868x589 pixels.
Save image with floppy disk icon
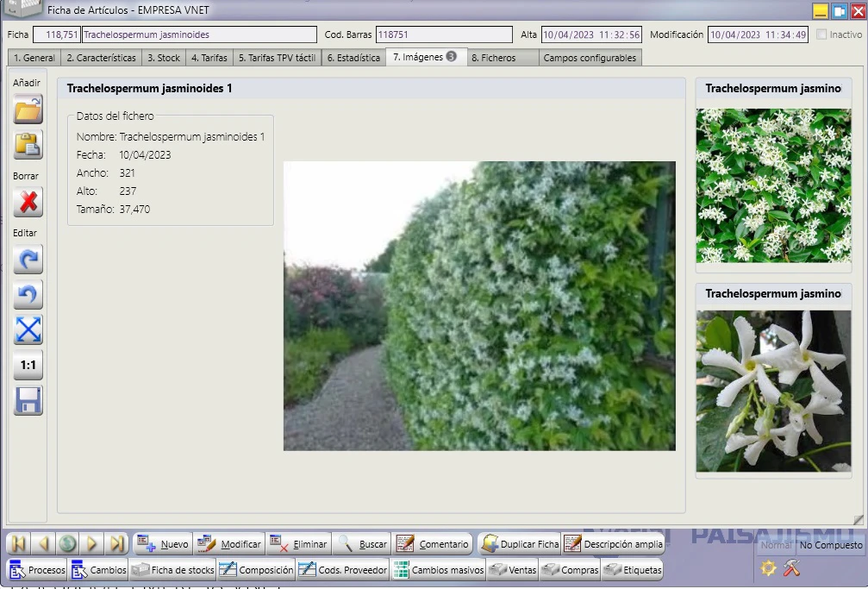point(28,401)
